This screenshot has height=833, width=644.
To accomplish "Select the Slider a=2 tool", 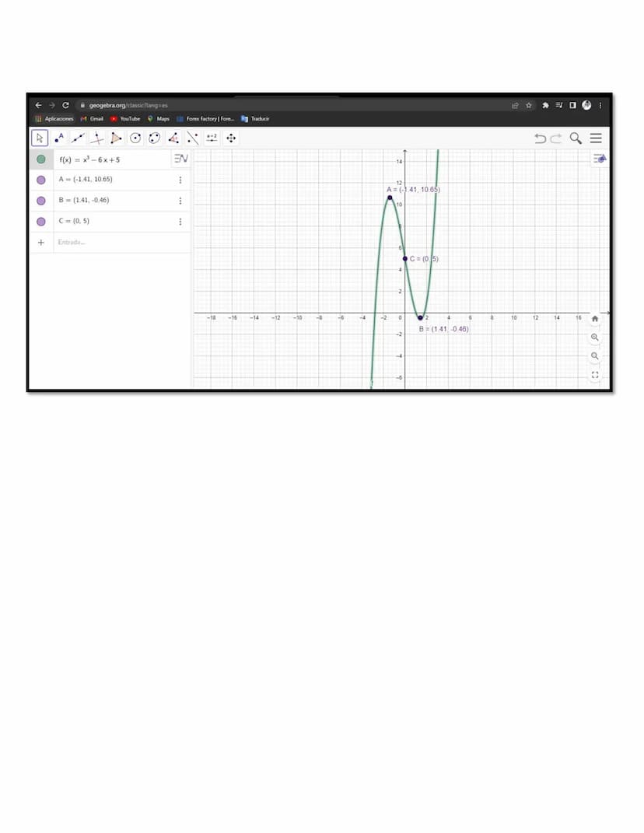I will (212, 138).
